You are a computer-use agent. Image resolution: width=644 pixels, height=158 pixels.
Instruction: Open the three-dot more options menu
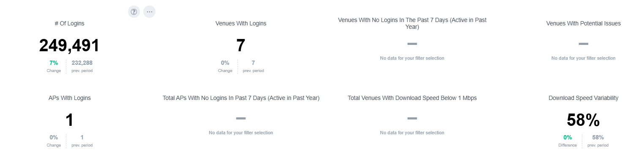click(x=149, y=12)
